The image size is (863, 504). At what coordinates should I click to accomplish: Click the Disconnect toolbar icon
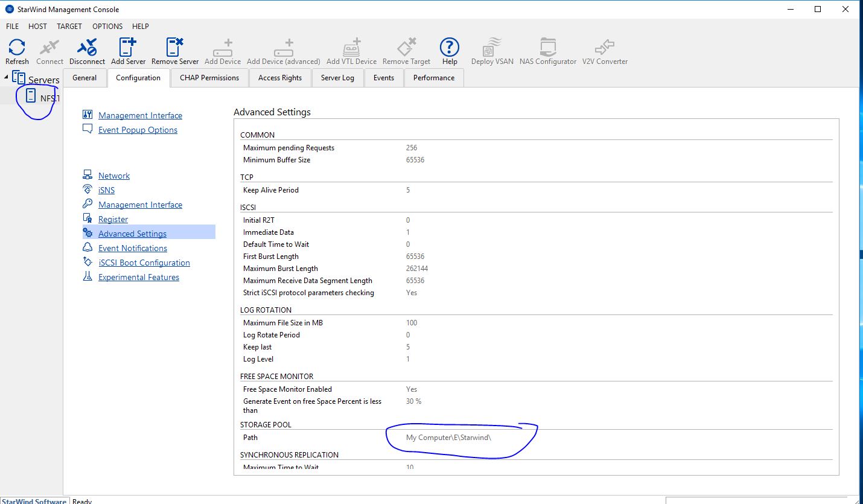tap(87, 47)
